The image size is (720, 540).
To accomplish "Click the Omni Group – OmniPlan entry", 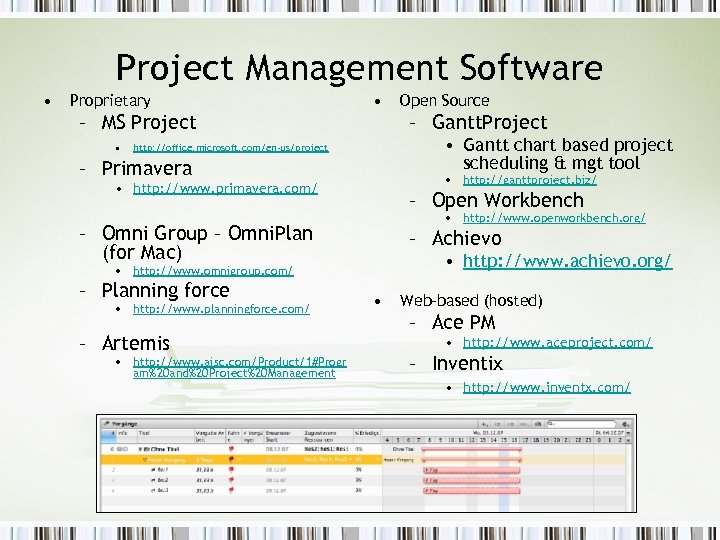I will pyautogui.click(x=207, y=242).
